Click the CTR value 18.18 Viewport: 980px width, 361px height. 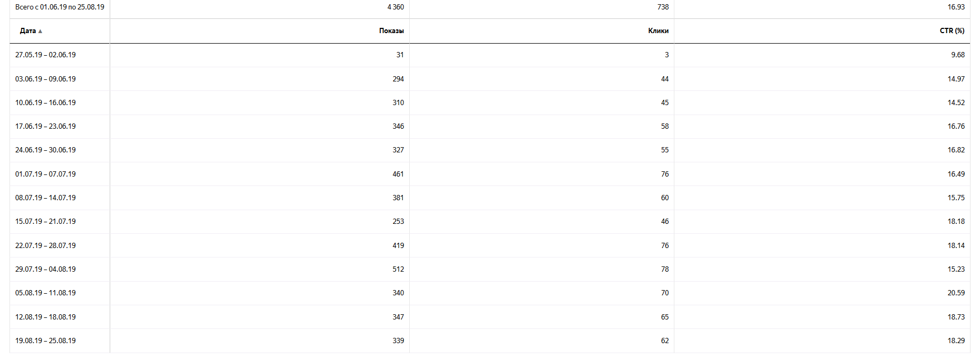point(956,221)
